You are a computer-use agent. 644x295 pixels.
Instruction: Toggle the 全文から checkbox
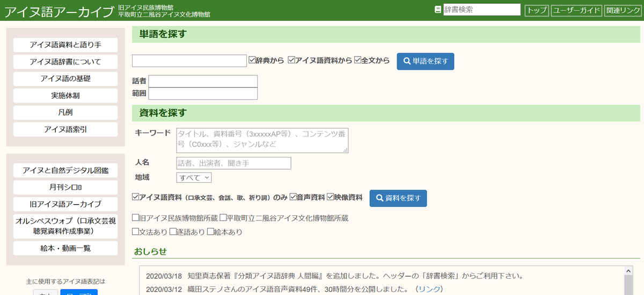pyautogui.click(x=357, y=61)
